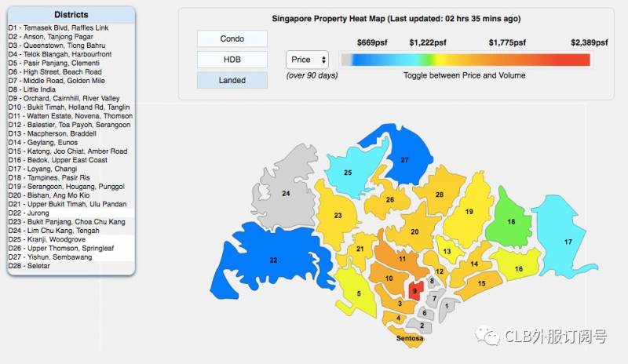Select the Condo property type button
The height and width of the screenshot is (364, 628).
(232, 39)
